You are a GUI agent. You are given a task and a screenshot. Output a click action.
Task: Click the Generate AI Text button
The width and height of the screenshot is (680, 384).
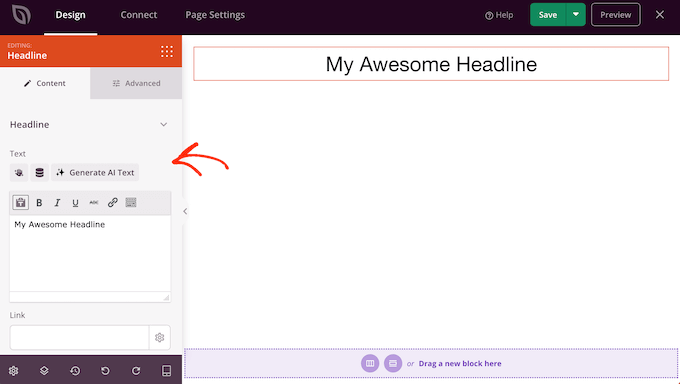point(95,173)
